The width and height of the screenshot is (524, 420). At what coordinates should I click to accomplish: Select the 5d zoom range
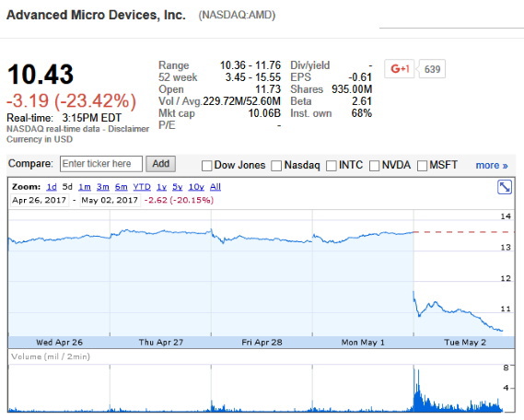(x=67, y=187)
